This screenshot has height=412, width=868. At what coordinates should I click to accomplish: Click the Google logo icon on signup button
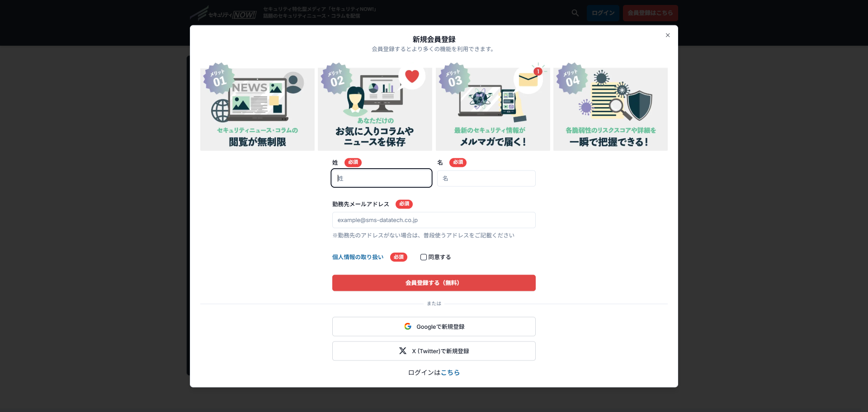(x=408, y=327)
